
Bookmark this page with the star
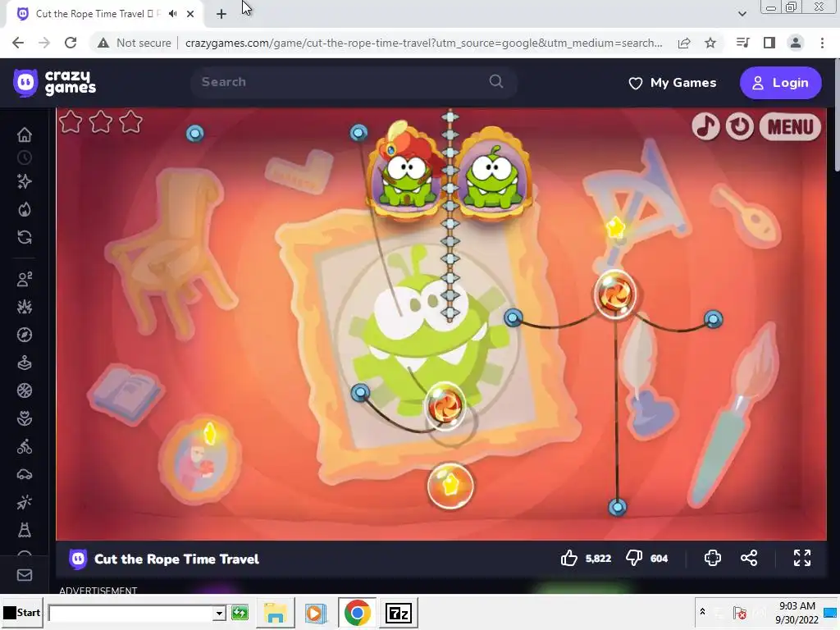point(710,43)
